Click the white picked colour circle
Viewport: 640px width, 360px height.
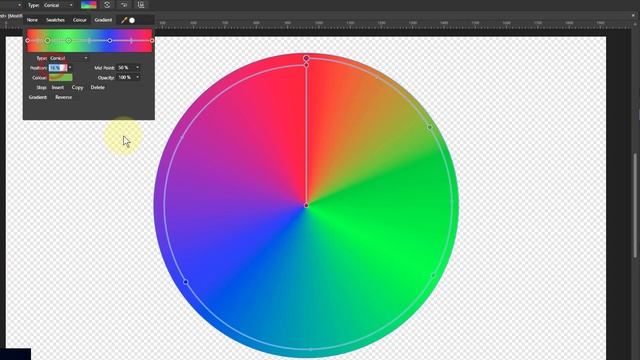132,20
